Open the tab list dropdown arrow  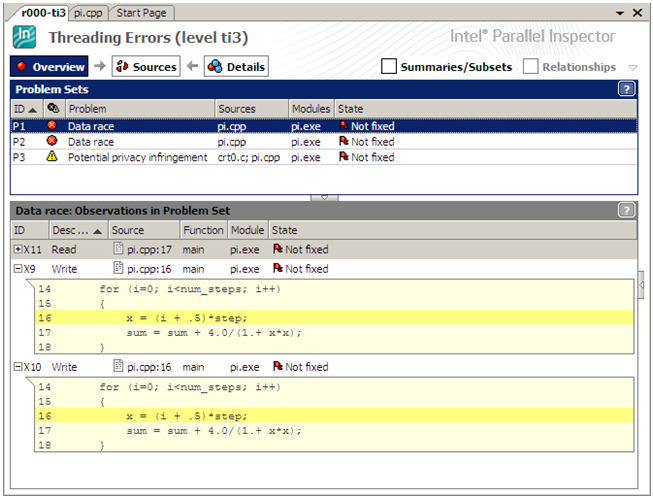point(620,13)
